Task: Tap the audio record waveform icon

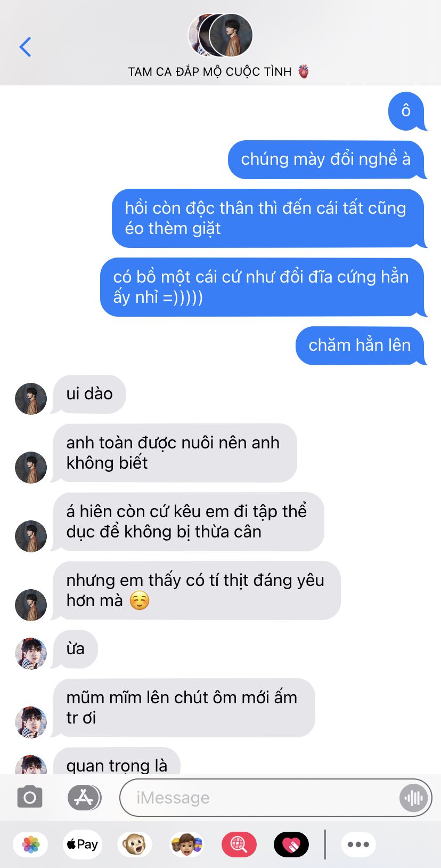Action: (x=413, y=798)
